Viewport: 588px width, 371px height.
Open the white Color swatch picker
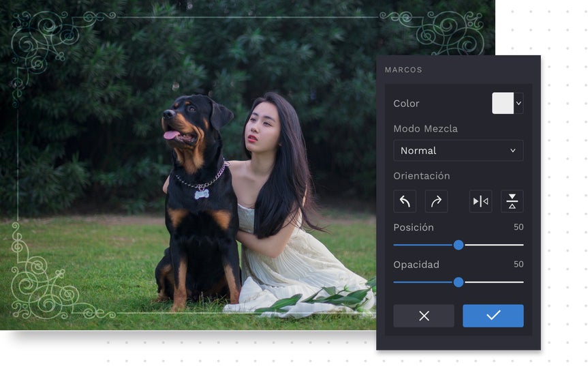[503, 103]
